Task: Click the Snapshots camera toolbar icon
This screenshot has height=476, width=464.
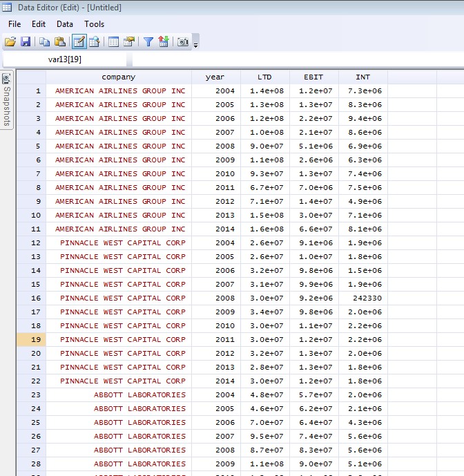Action: pyautogui.click(x=182, y=41)
